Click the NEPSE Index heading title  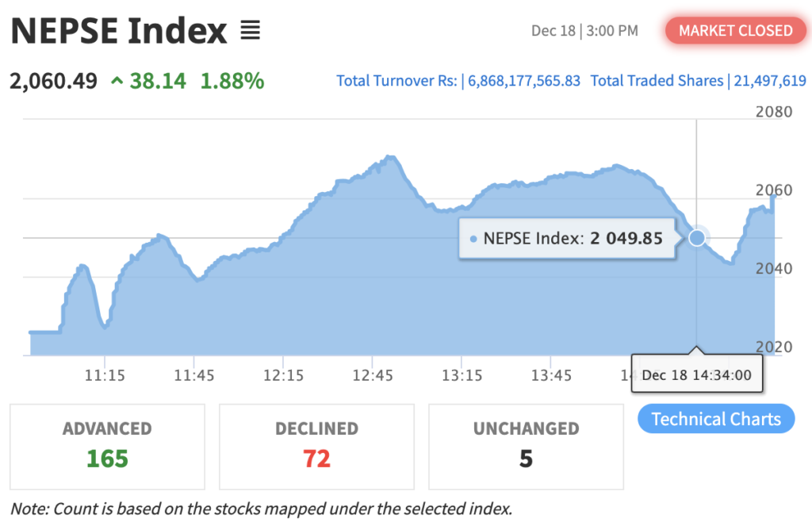click(118, 31)
